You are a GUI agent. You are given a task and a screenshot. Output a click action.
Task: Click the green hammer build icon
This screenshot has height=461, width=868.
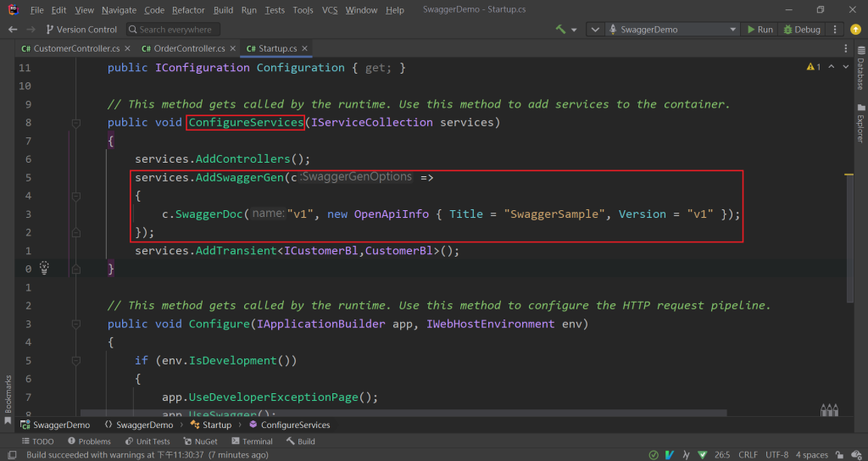click(561, 30)
